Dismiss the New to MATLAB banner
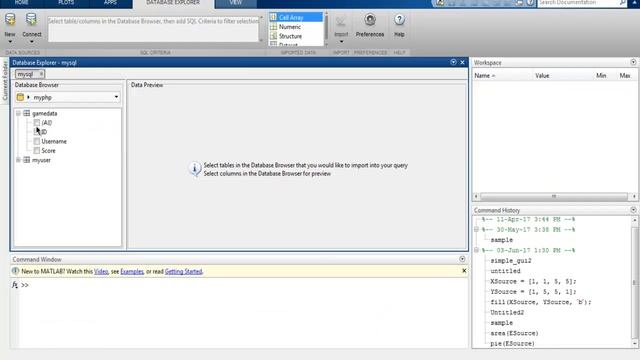Image resolution: width=640 pixels, height=360 pixels. tap(464, 271)
